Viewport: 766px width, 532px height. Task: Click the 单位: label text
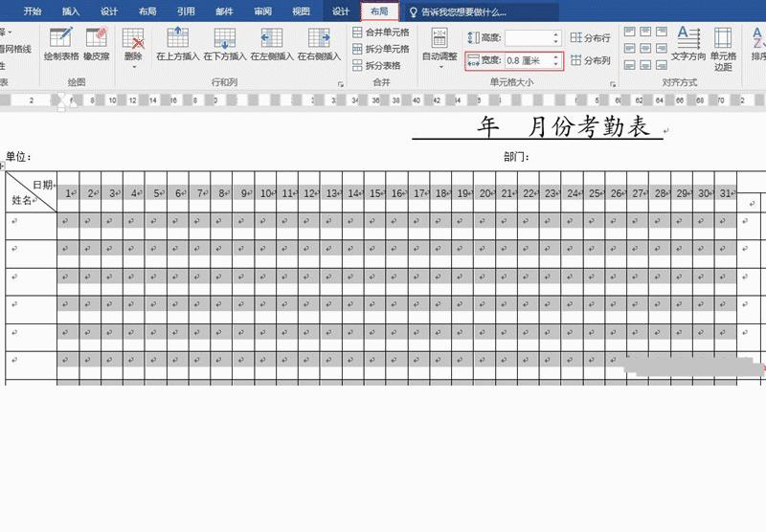click(18, 157)
